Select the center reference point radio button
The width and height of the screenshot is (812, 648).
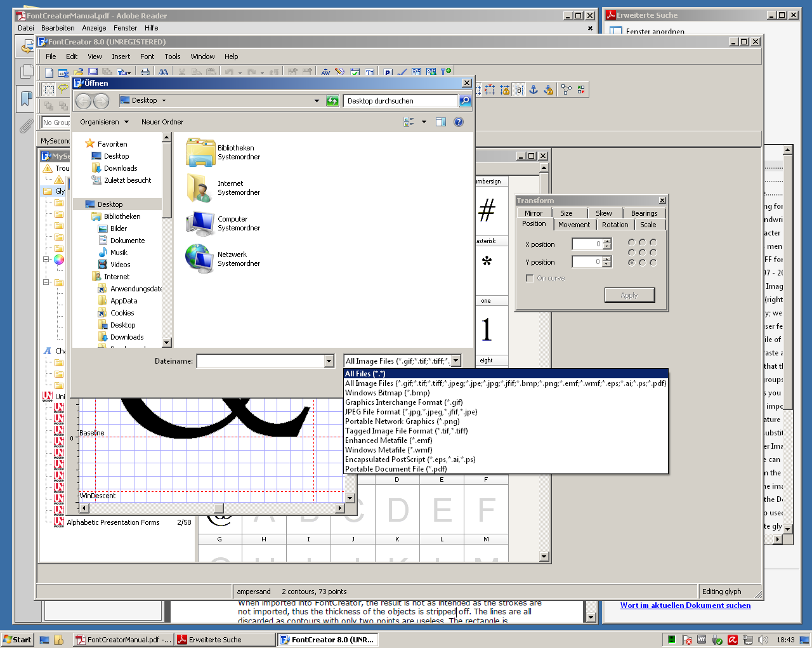pos(642,253)
